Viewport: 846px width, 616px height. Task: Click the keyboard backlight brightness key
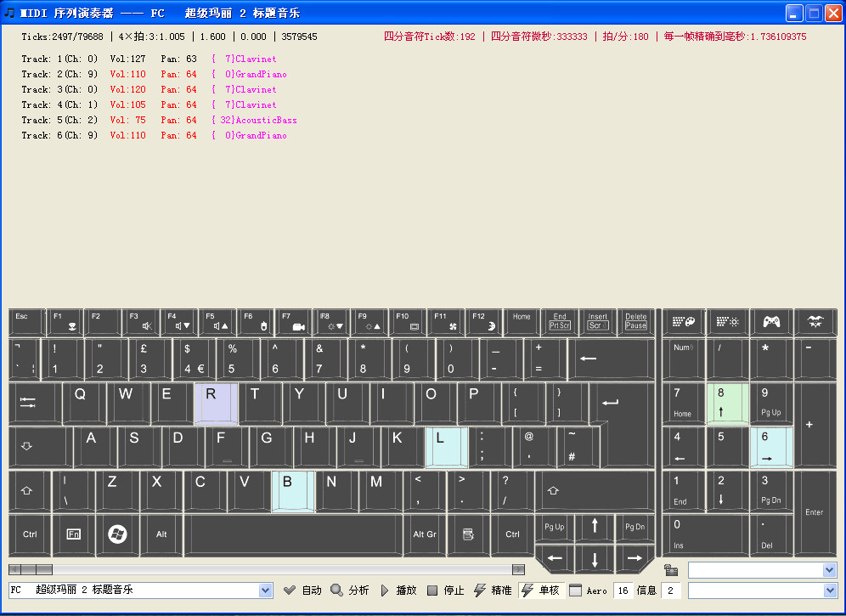[x=727, y=322]
